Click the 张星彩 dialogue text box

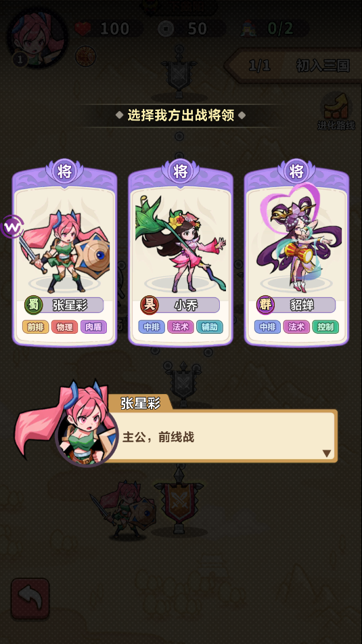click(224, 436)
